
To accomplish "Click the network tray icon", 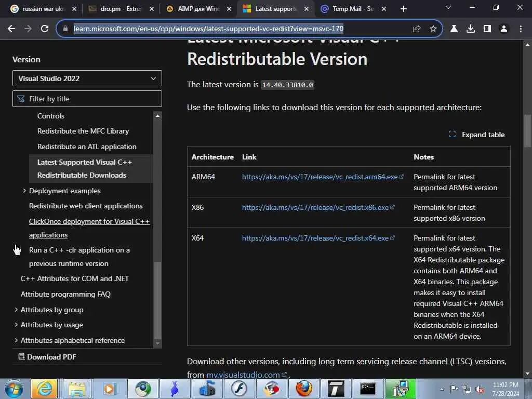I will tap(467, 389).
